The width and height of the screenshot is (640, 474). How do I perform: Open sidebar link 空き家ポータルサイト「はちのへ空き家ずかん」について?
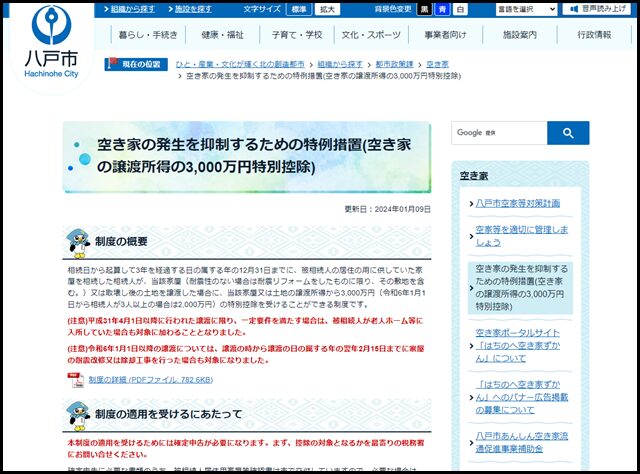tap(518, 346)
